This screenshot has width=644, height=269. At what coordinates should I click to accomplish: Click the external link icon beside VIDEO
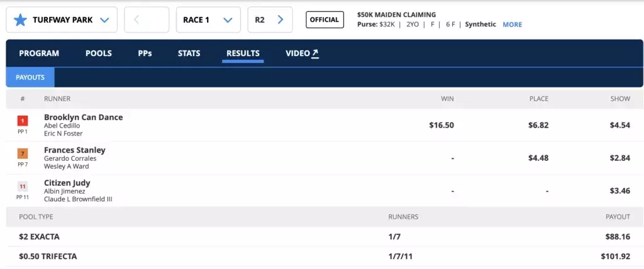(x=316, y=53)
